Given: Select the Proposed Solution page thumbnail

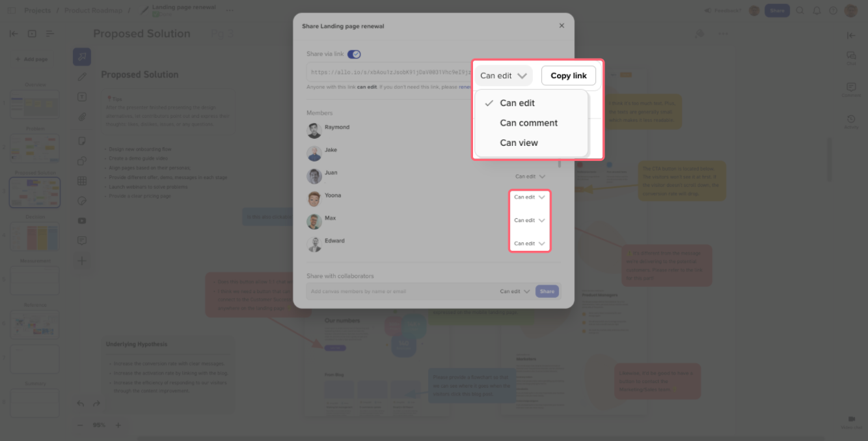Looking at the screenshot, I should coord(35,192).
